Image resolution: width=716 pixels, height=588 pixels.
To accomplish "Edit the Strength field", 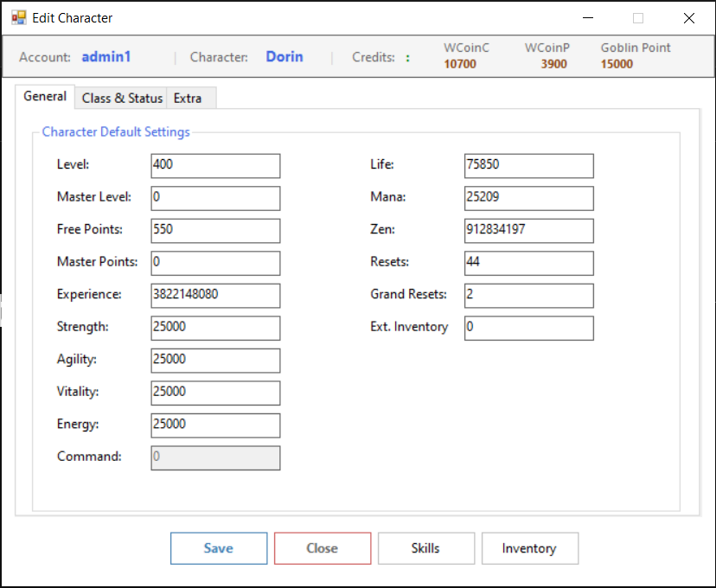I will pos(215,328).
